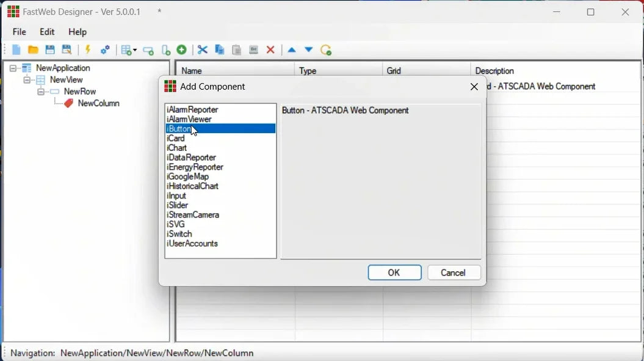
Task: Collapse the NewView tree branch
Action: [27, 79]
